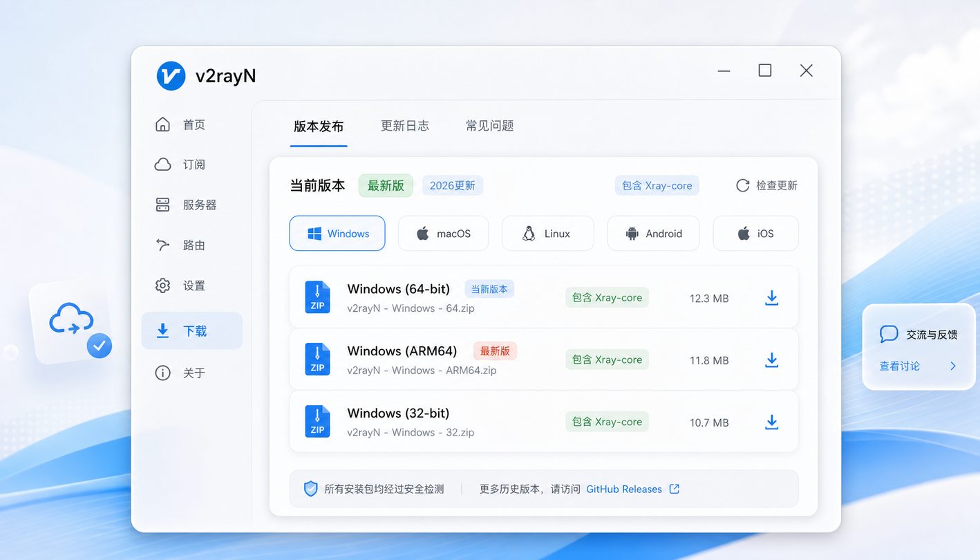Switch to the 更新日志 tab
The height and width of the screenshot is (560, 980).
(405, 126)
